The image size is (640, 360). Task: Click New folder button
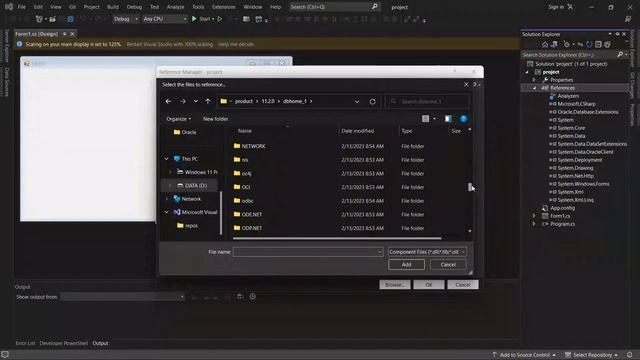pos(215,119)
